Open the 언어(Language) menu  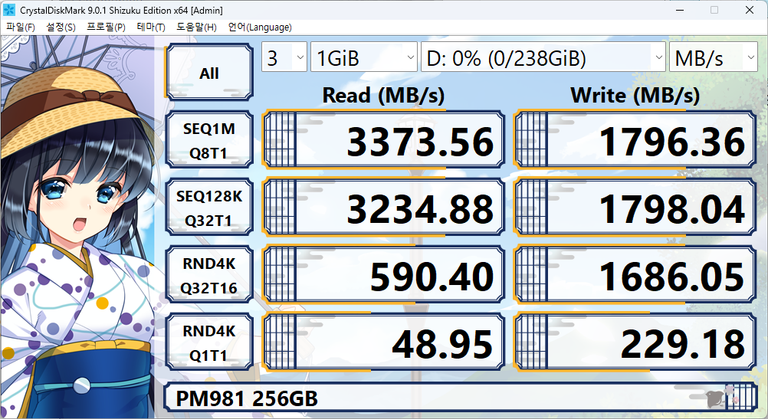[260, 27]
